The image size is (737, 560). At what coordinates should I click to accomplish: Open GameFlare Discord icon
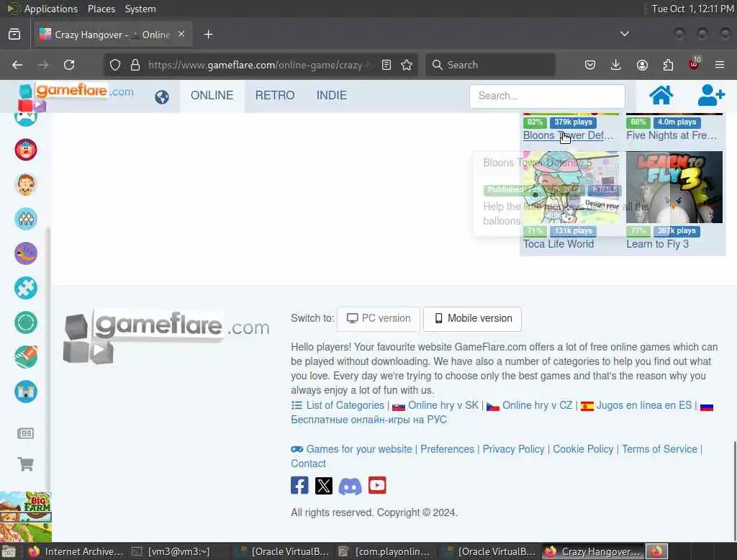click(351, 486)
